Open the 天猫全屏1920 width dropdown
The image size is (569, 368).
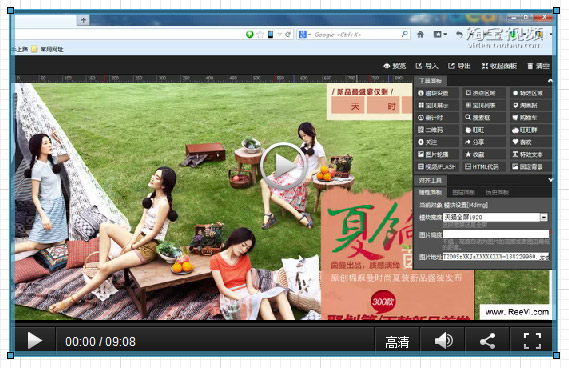click(x=544, y=217)
